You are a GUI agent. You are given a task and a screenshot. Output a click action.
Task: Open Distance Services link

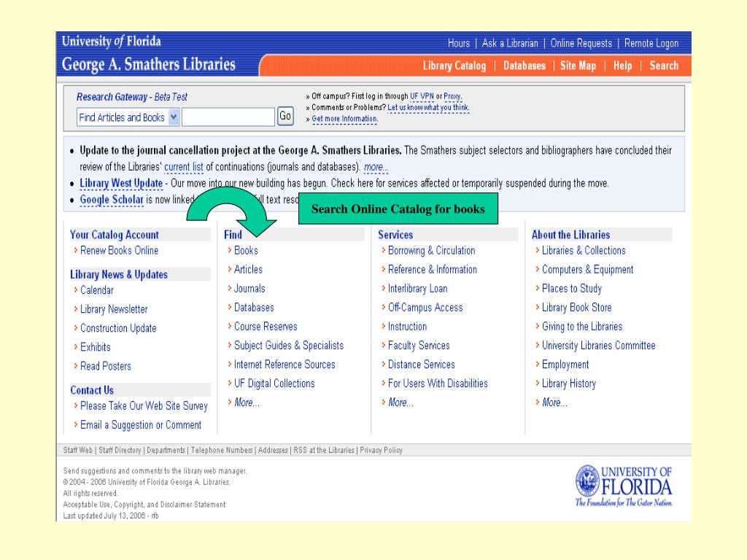tap(422, 365)
